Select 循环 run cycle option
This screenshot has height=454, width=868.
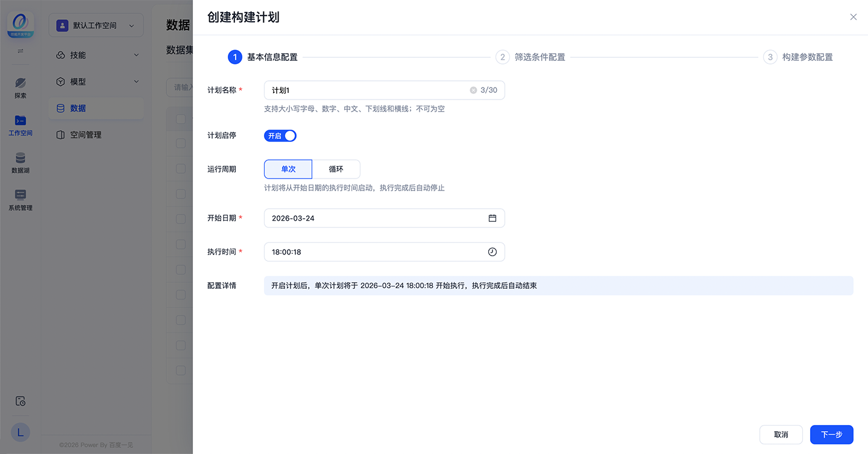(336, 169)
